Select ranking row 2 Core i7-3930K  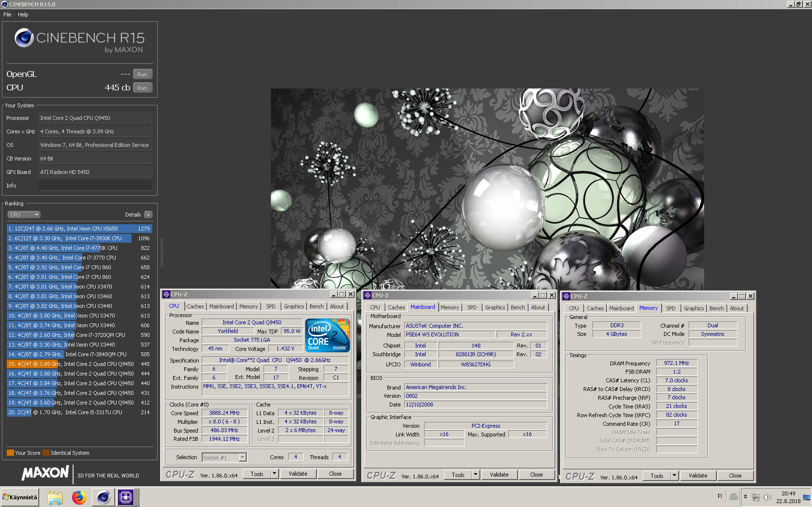tap(79, 238)
